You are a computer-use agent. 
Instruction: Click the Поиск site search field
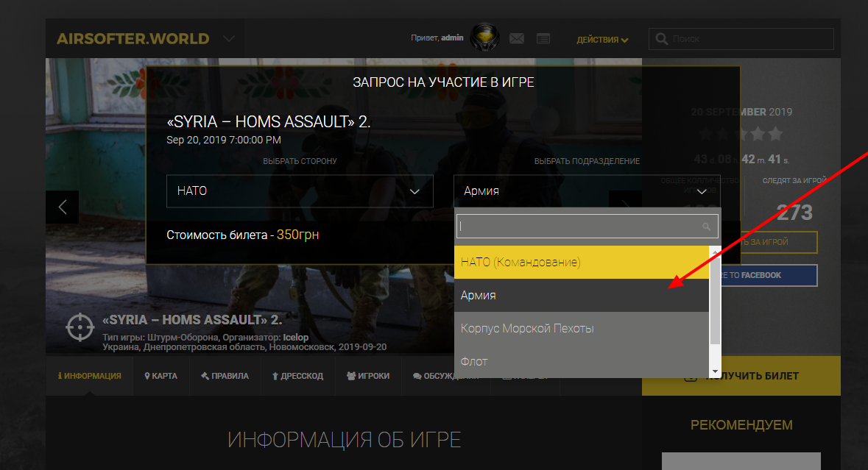tap(741, 39)
